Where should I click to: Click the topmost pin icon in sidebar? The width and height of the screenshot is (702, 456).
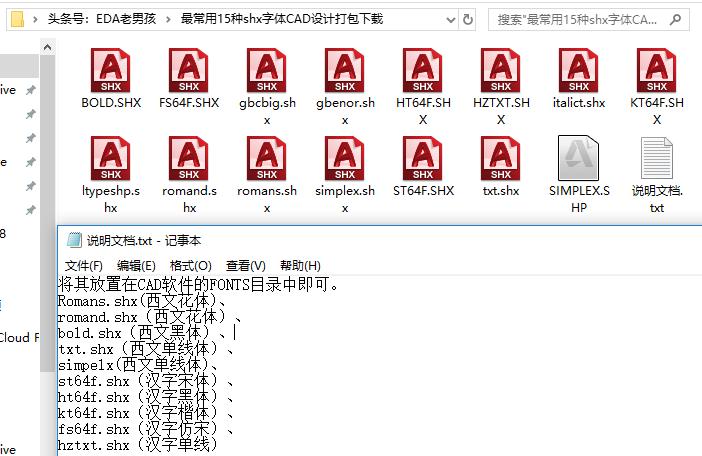tap(30, 90)
